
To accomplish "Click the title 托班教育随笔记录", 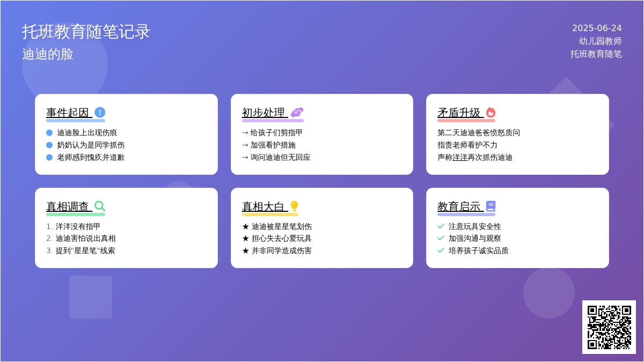I will pos(86,32).
